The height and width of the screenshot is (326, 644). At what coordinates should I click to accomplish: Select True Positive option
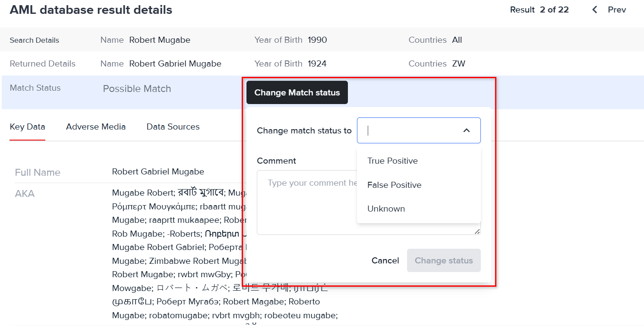click(x=392, y=161)
